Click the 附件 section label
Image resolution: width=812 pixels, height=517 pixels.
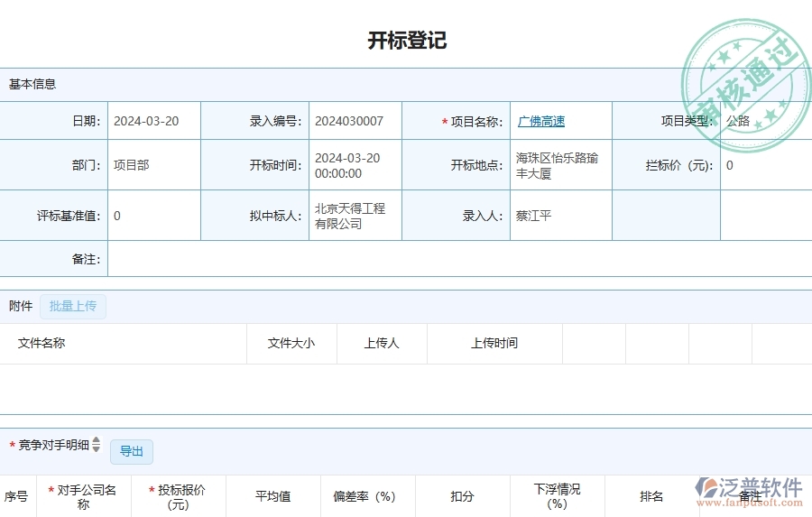(21, 306)
